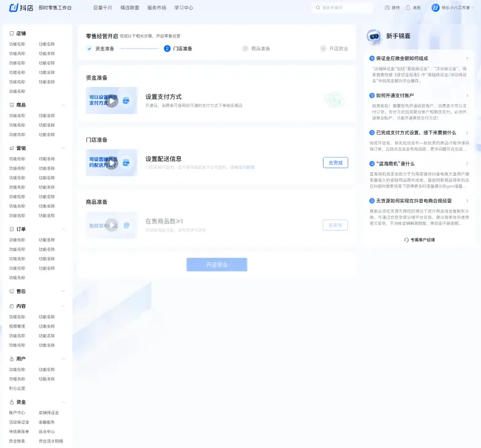Click the 售后 section icon in sidebar
Image resolution: width=481 pixels, height=448 pixels.
pyautogui.click(x=12, y=291)
